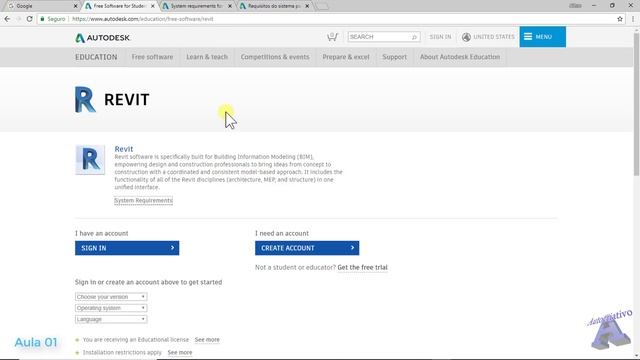The width and height of the screenshot is (640, 360).
Task: Click the browser address bar URL
Action: (142, 19)
